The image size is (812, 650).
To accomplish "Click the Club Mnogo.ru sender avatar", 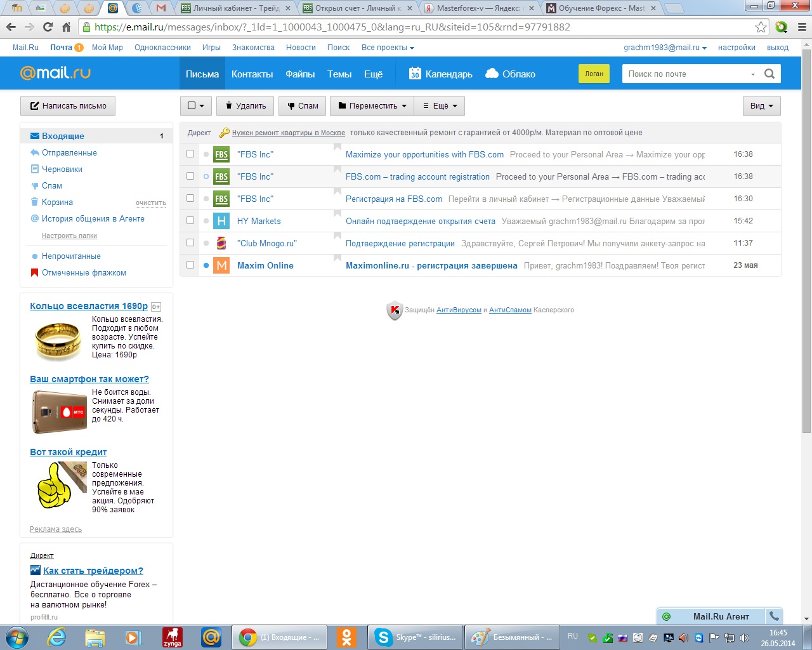I will 221,243.
